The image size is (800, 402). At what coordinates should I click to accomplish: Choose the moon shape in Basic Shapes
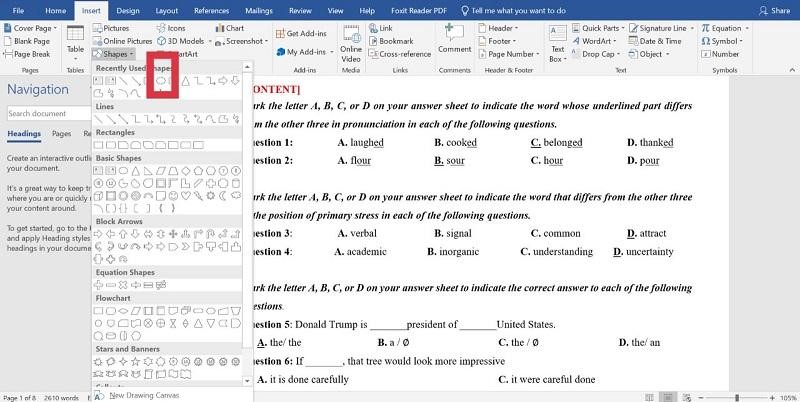click(223, 195)
